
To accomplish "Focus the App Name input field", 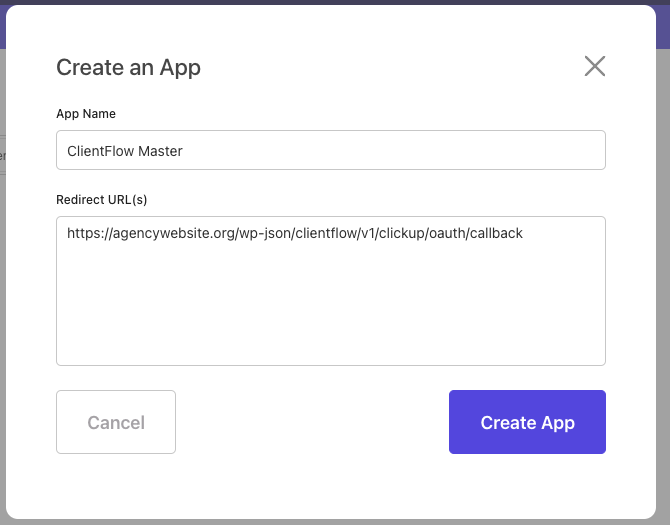I will (331, 150).
